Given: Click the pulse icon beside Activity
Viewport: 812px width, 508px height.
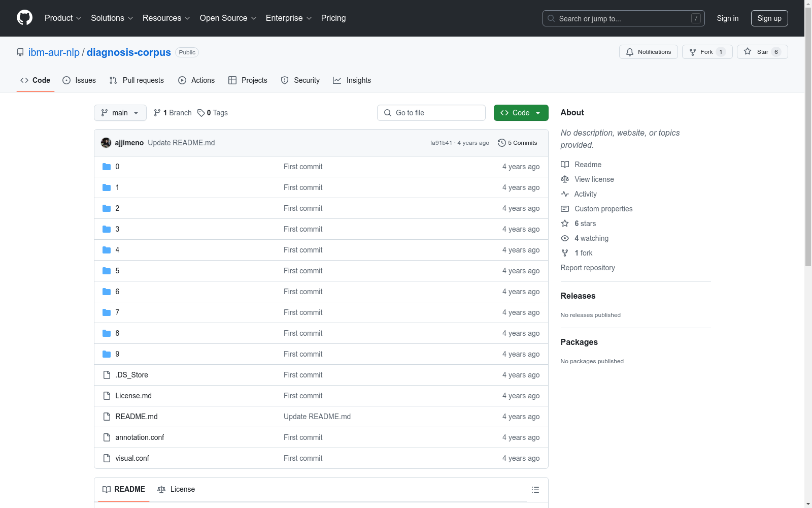Looking at the screenshot, I should click(565, 194).
